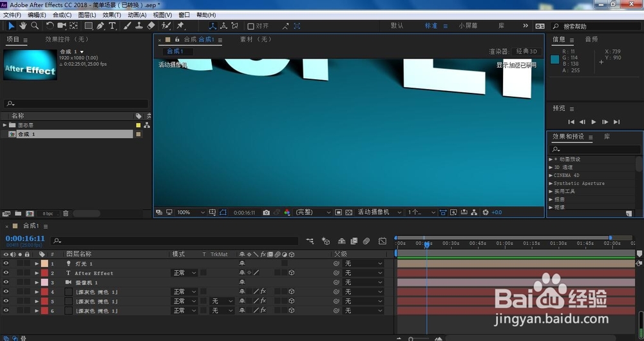
Task: Open the Graph Editor icon
Action: pyautogui.click(x=383, y=241)
